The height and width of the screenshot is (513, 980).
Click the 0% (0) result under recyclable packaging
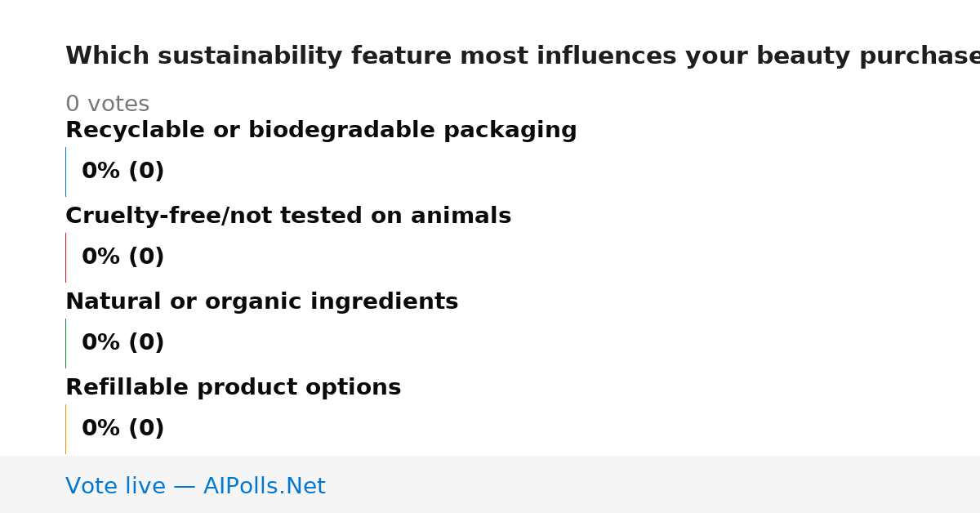tap(122, 172)
